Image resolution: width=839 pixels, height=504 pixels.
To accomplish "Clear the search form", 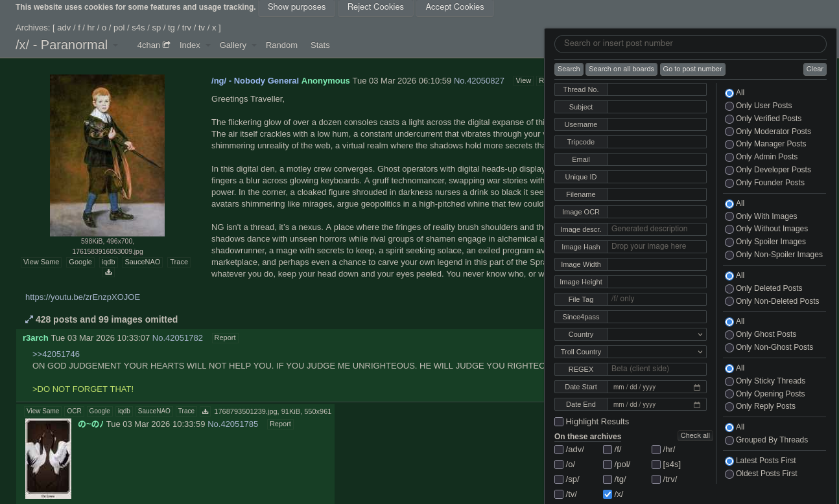I will [815, 69].
